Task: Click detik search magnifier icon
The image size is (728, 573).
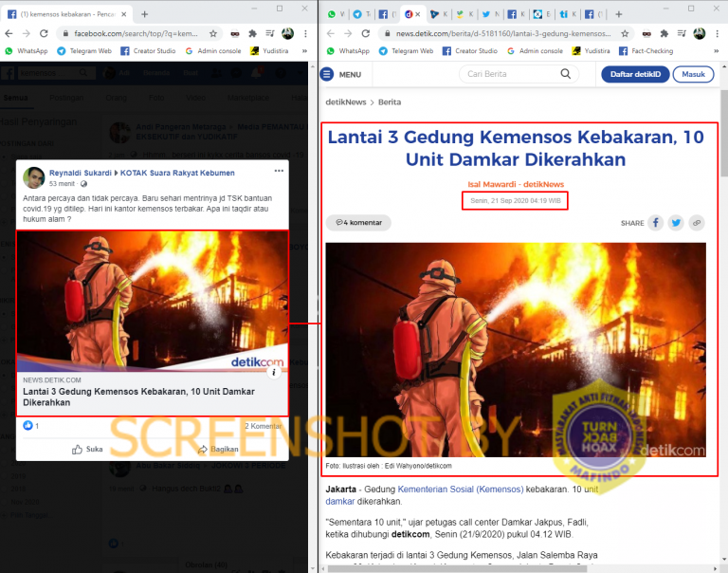Action: [x=566, y=74]
